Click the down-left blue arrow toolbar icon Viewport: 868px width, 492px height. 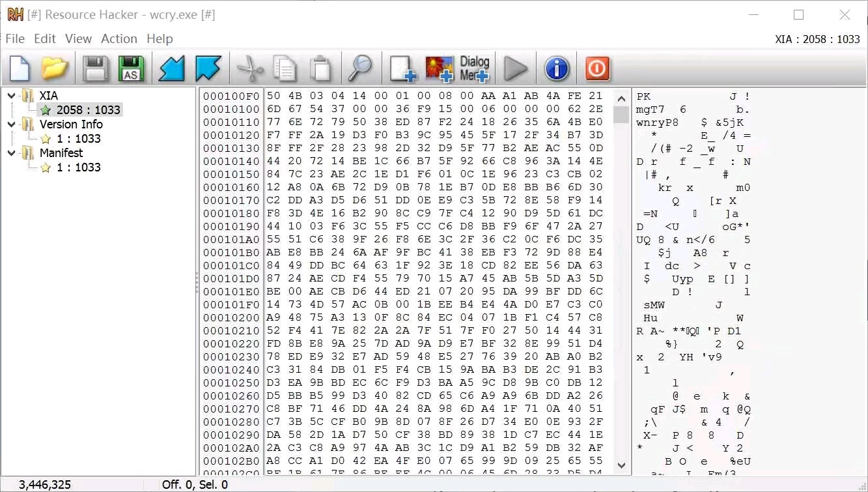[172, 68]
